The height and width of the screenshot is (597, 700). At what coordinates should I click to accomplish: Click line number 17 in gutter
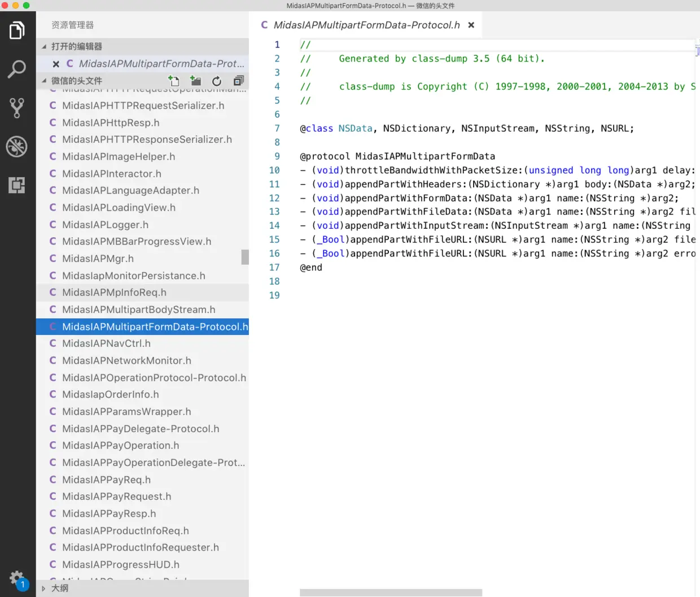click(x=274, y=268)
